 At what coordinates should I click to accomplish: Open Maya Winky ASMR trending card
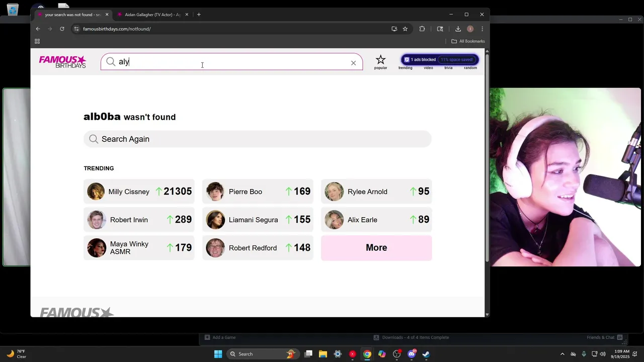(139, 248)
